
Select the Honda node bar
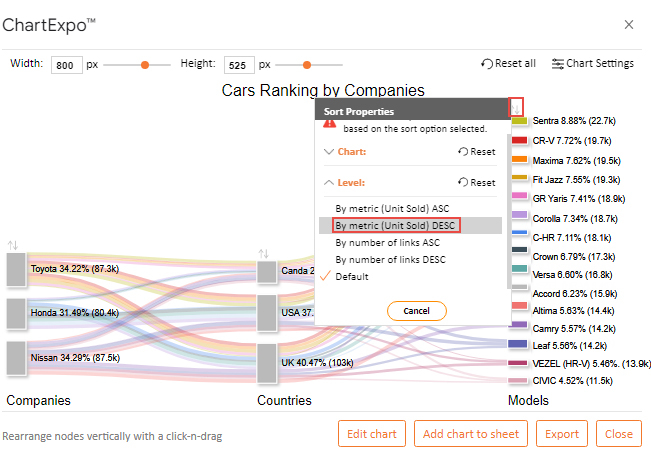[16, 314]
